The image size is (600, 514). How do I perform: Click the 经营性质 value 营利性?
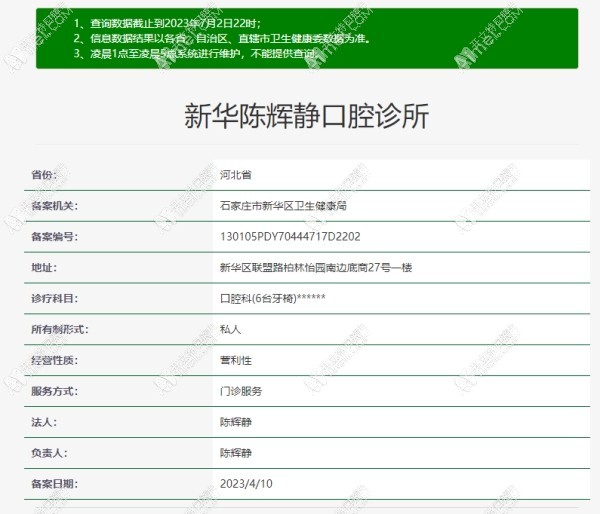[236, 360]
